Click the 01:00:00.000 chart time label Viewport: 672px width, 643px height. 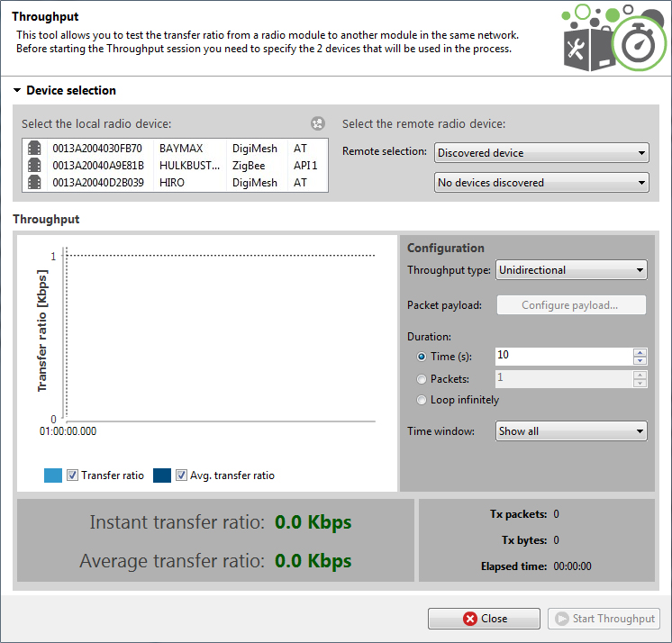pos(68,431)
